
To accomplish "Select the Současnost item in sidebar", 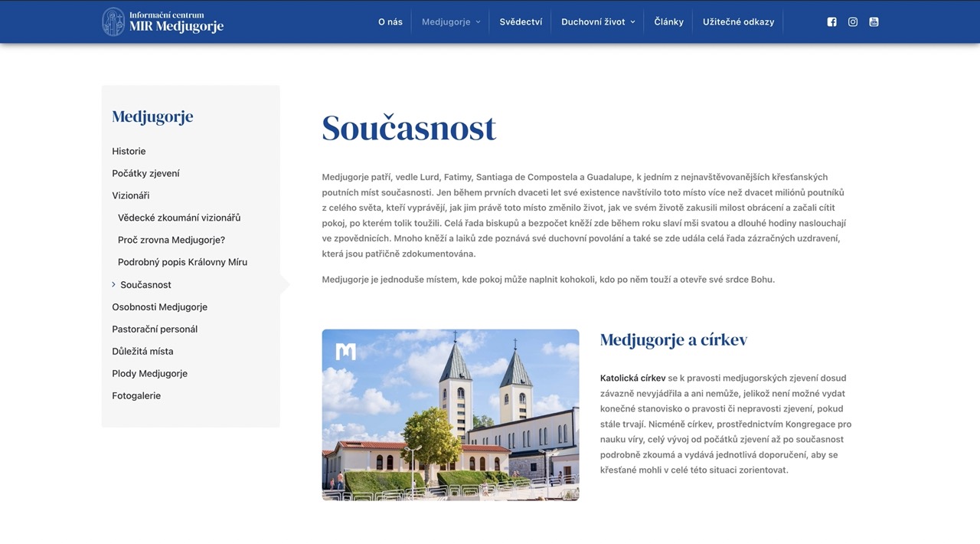I will (x=145, y=284).
